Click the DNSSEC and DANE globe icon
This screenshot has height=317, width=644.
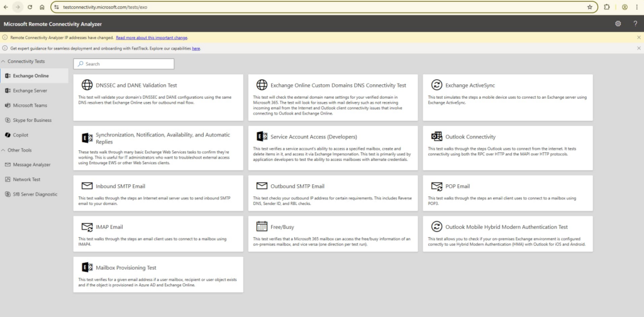pos(86,85)
